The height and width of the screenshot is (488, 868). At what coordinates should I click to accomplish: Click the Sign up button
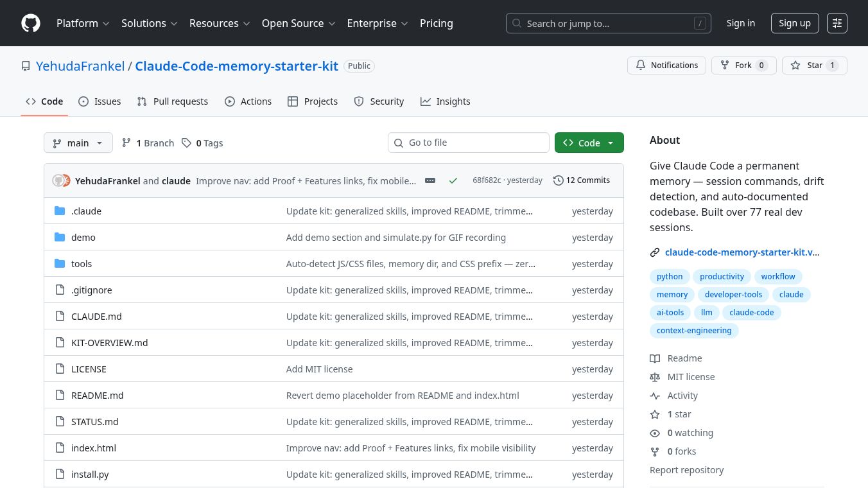click(794, 23)
